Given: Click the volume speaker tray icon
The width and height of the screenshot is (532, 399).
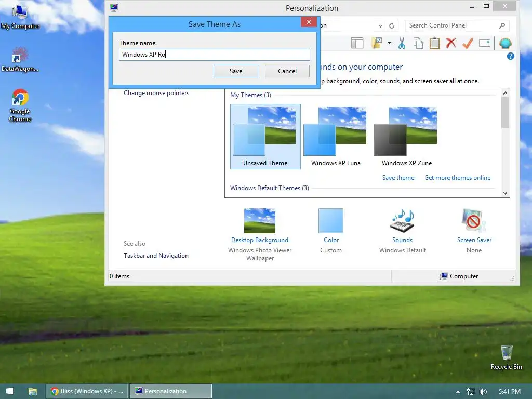Looking at the screenshot, I should 483,392.
